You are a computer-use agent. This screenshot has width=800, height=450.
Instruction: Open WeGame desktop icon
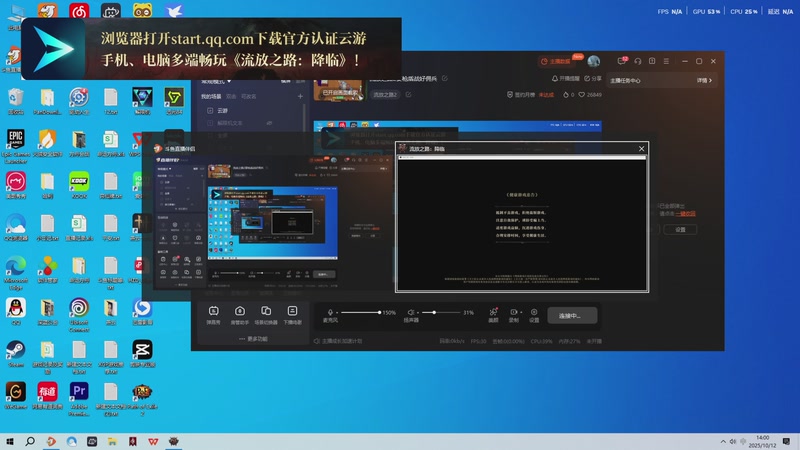pos(16,396)
